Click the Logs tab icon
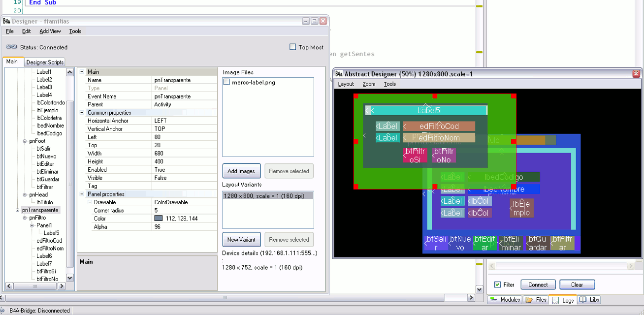Screen dimensions: 644x315 click(x=555, y=300)
